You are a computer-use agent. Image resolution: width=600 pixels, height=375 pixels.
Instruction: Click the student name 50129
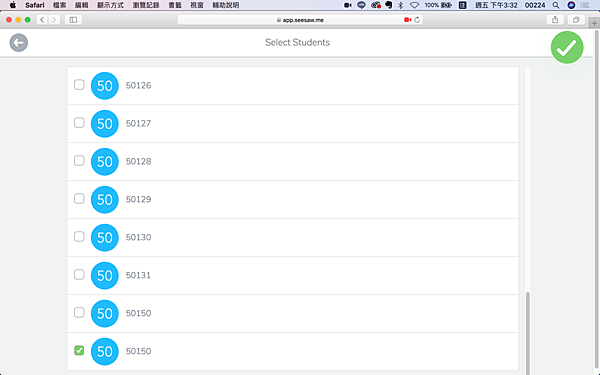pos(139,199)
